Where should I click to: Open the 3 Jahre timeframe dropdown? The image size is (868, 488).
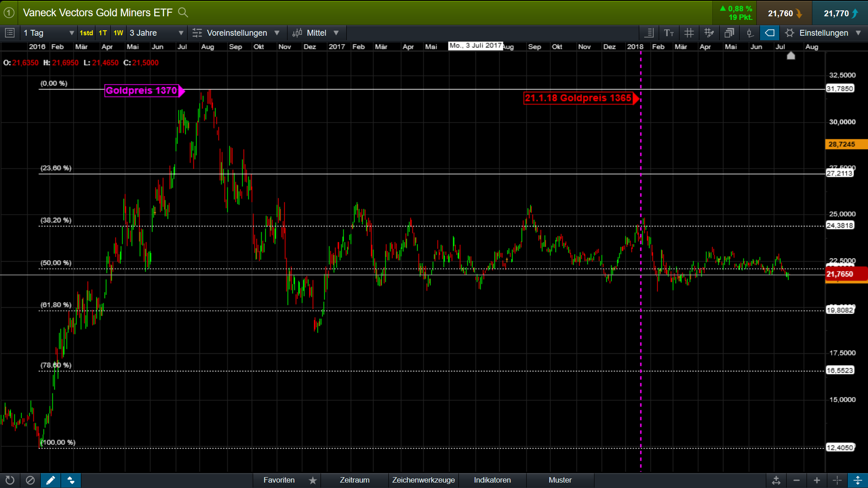(156, 33)
